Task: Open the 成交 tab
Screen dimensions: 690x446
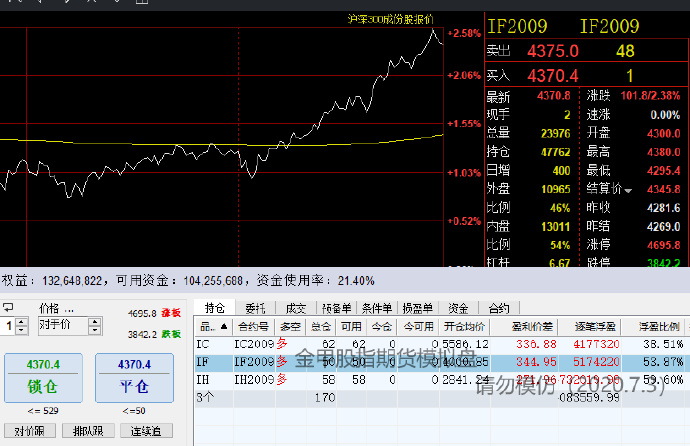Action: [295, 308]
